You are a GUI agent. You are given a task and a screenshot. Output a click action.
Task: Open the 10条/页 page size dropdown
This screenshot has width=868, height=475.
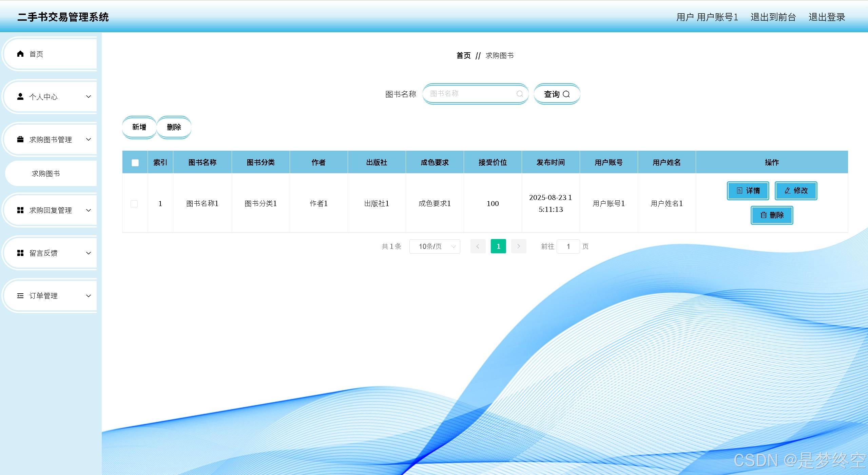[435, 246]
